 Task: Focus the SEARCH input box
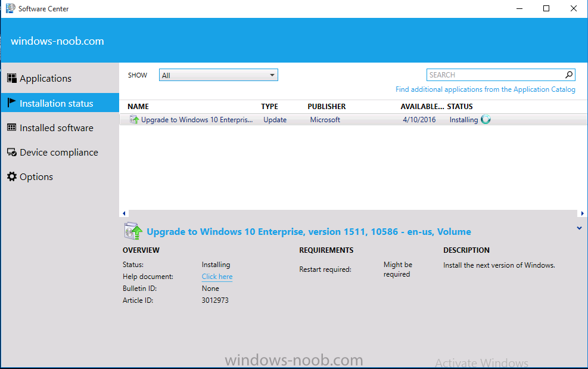pos(495,75)
